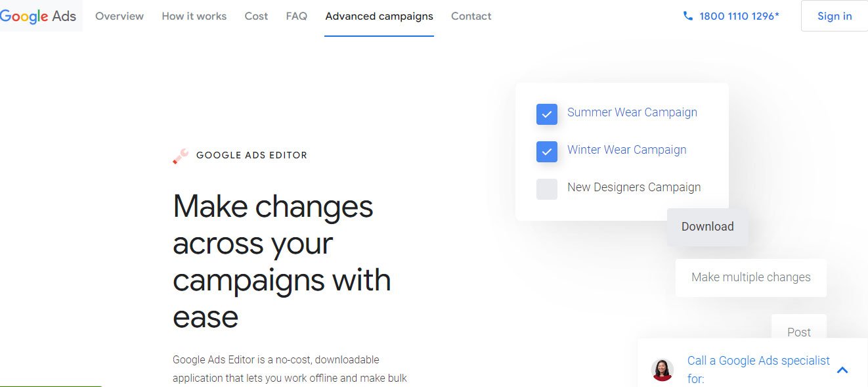The height and width of the screenshot is (387, 868).
Task: Call the 1800 1110 1296 phone link
Action: (737, 16)
